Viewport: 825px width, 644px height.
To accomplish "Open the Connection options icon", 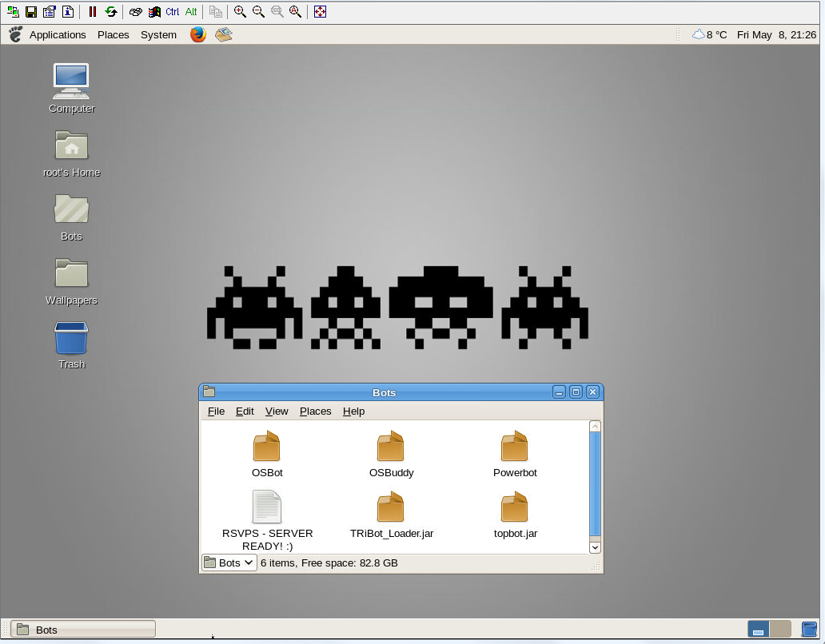I will pos(50,11).
